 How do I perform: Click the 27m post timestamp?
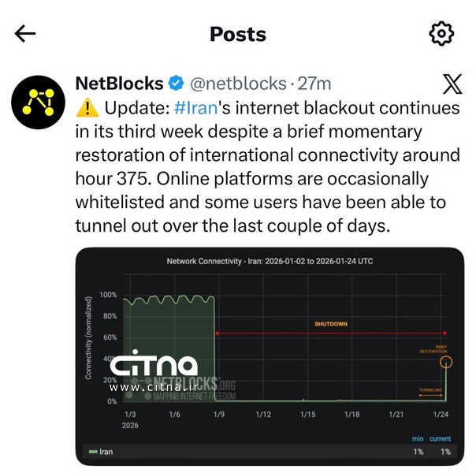coord(315,84)
